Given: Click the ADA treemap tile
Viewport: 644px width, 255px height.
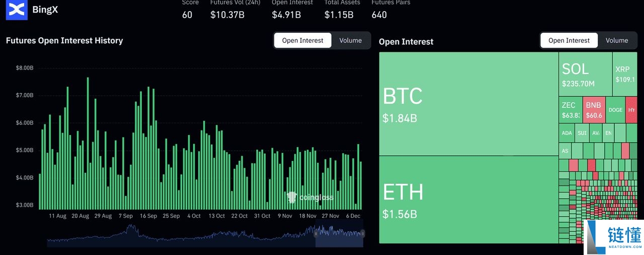Looking at the screenshot, I should point(567,134).
